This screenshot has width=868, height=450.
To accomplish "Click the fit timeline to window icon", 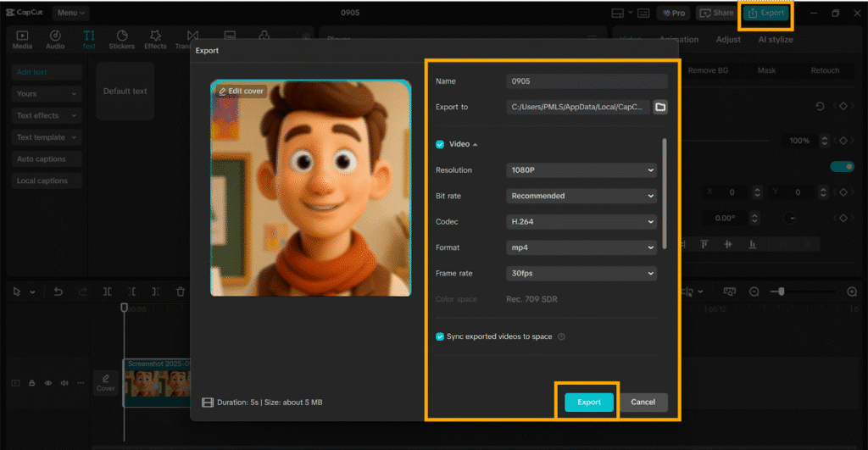I will 730,292.
